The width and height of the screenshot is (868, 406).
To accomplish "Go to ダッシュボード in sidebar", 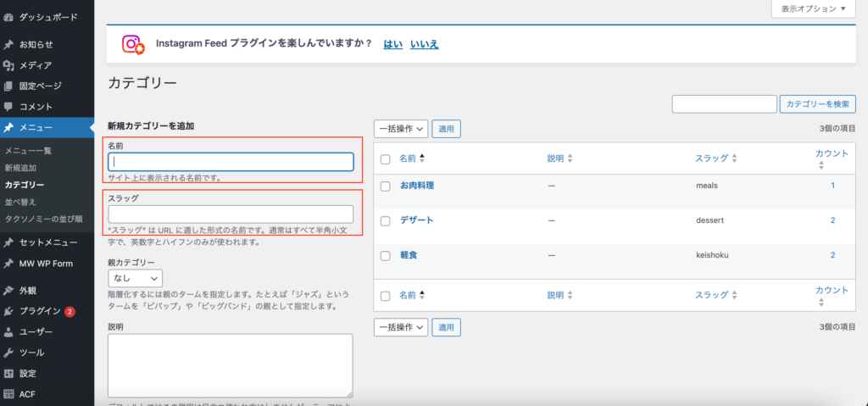I will (48, 17).
